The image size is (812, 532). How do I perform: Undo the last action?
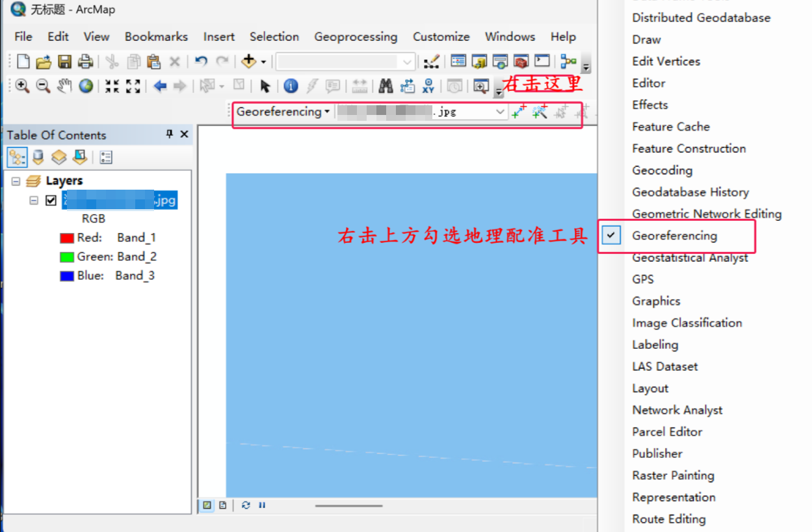tap(201, 62)
